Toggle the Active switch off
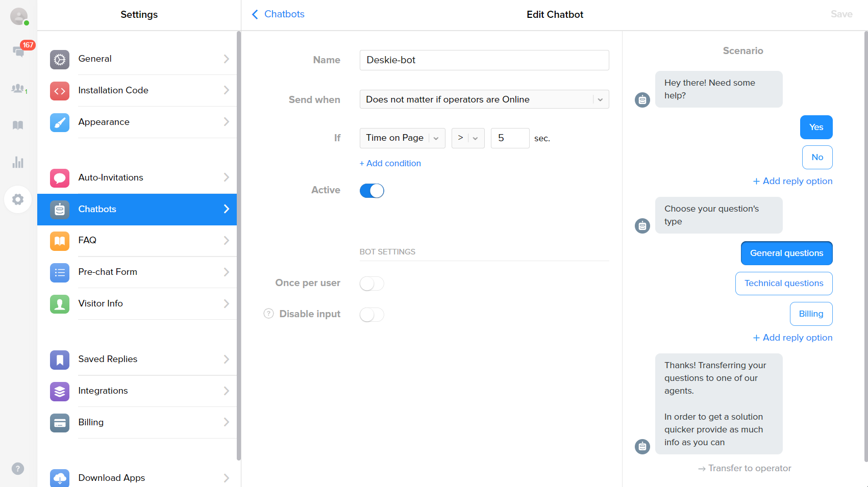This screenshot has height=487, width=868. point(372,191)
